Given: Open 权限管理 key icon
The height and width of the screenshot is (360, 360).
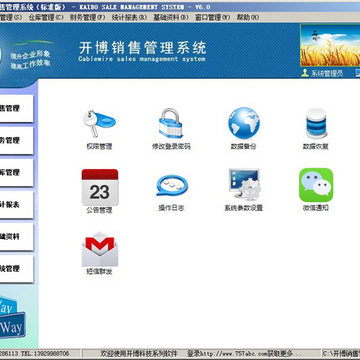Looking at the screenshot, I should tap(99, 123).
